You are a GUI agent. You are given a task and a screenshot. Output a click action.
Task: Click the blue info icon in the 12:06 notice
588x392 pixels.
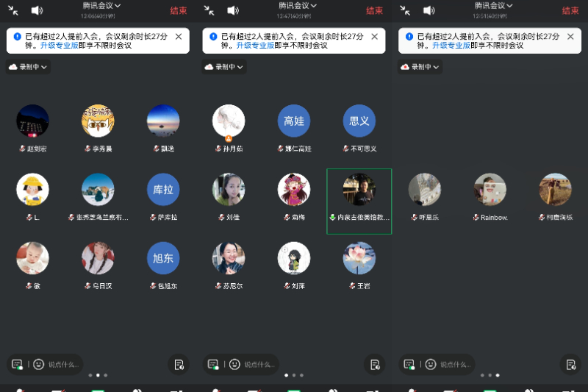[17, 36]
